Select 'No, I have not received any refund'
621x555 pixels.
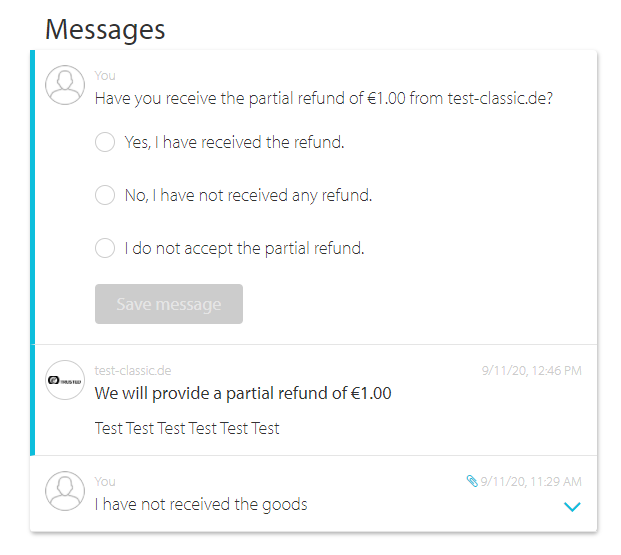tap(105, 195)
